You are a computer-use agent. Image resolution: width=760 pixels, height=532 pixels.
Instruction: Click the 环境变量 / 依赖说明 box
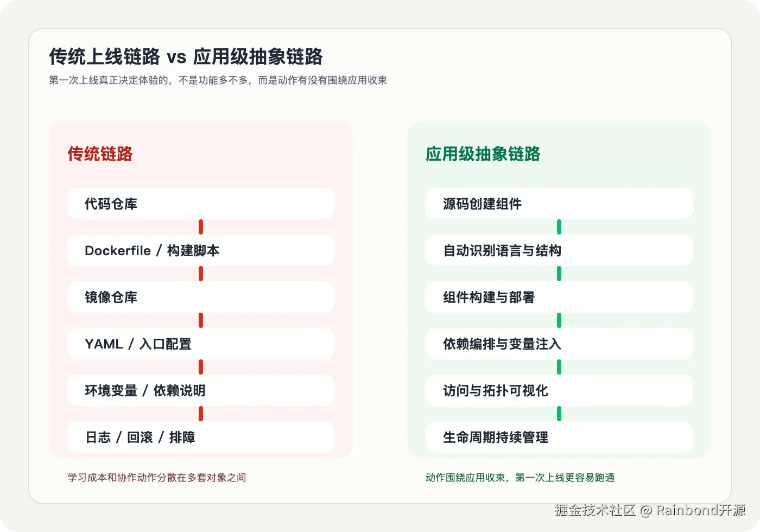click(200, 391)
